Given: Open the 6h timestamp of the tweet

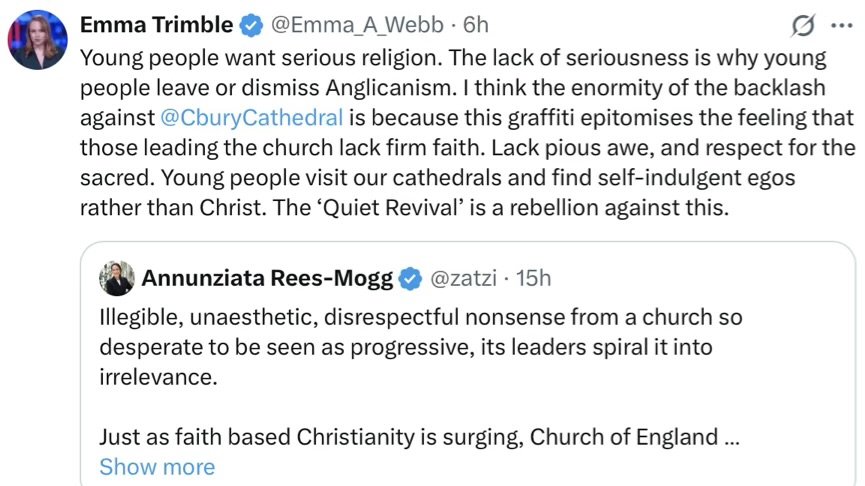Looking at the screenshot, I should [476, 25].
